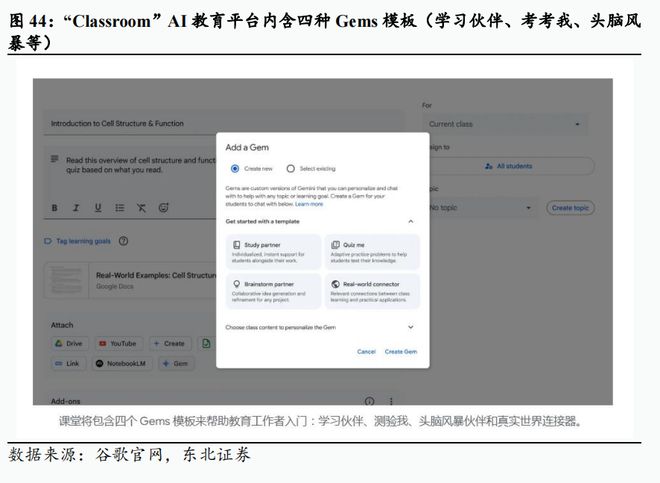
Task: Open the Learn more link
Action: (x=309, y=204)
